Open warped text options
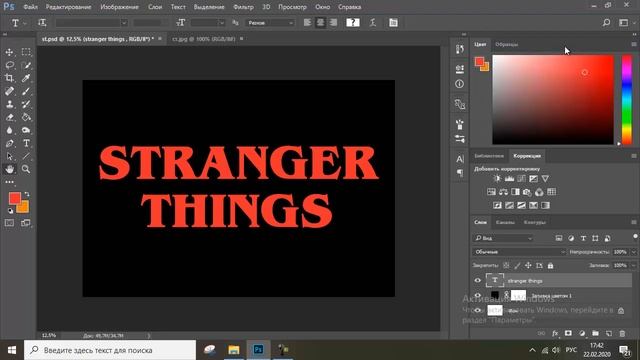640x360 pixels. (x=373, y=23)
